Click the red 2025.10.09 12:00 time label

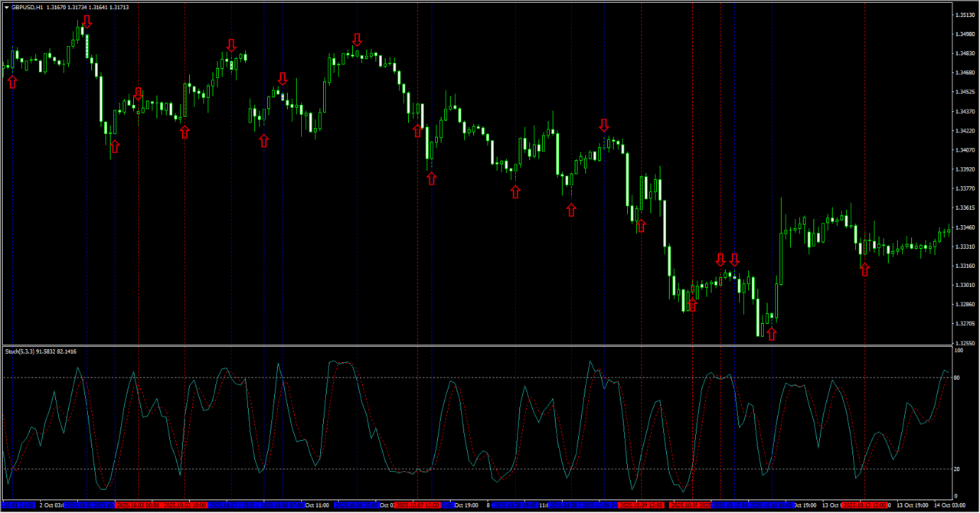tap(642, 505)
